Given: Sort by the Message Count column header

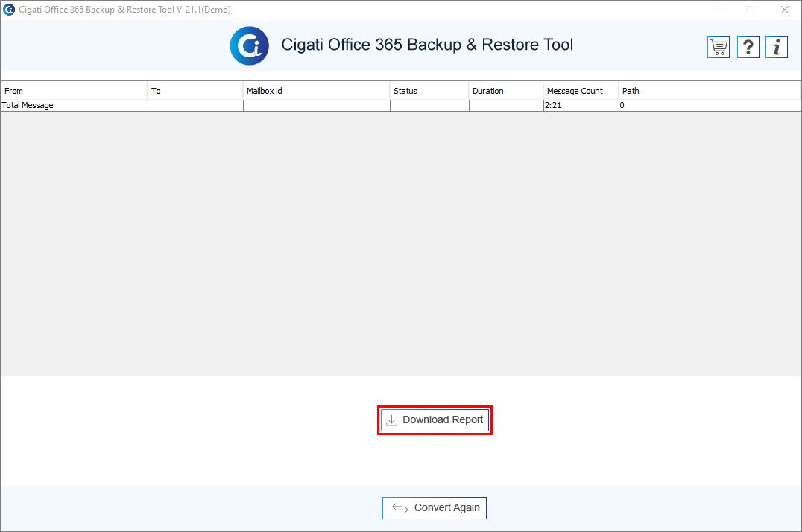Looking at the screenshot, I should pyautogui.click(x=581, y=91).
